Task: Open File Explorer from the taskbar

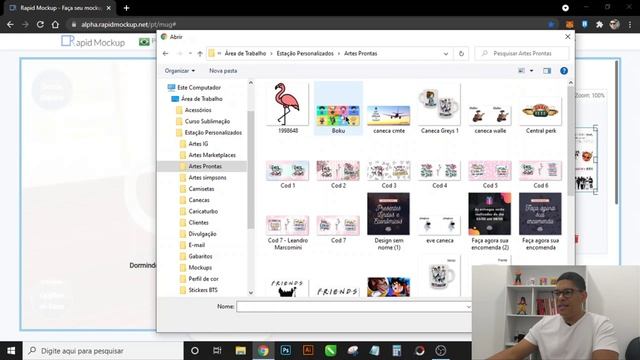Action: coord(240,351)
